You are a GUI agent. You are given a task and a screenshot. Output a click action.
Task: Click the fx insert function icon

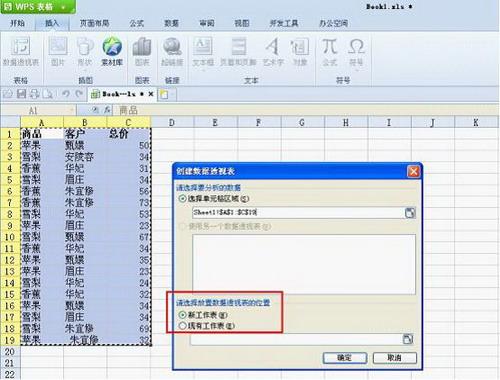[107, 110]
